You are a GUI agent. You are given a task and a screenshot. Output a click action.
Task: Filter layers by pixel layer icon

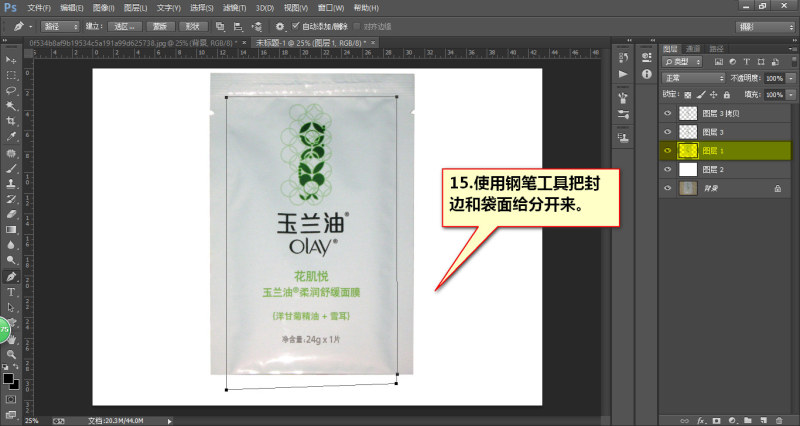click(719, 62)
